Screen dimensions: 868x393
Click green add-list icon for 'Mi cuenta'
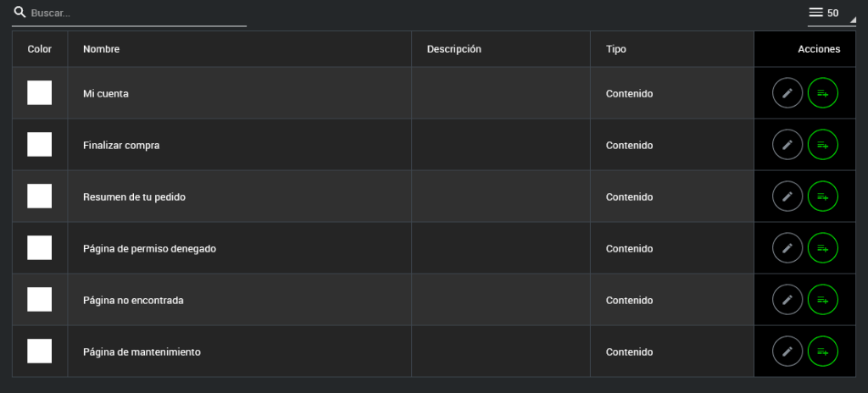822,93
